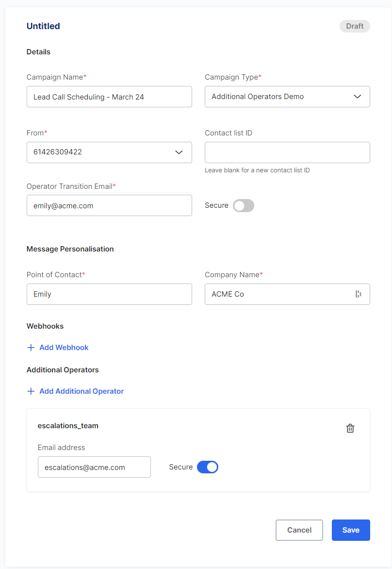Viewport: 392px width, 569px height.
Task: Focus the Campaign Name input field
Action: 109,97
